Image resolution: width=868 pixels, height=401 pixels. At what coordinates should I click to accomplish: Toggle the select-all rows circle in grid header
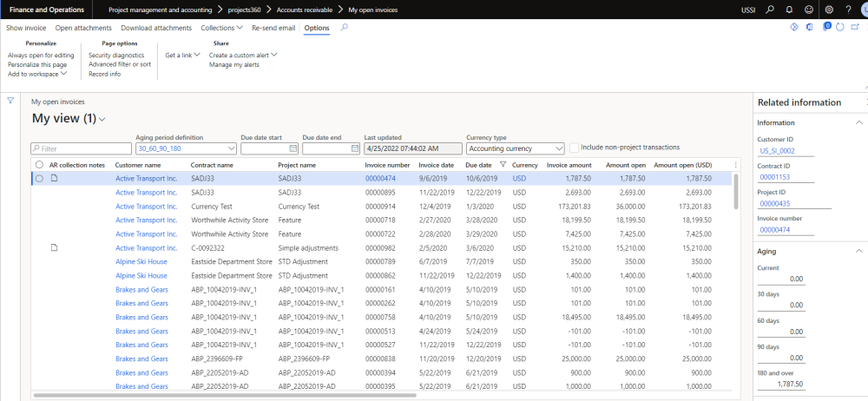[39, 164]
